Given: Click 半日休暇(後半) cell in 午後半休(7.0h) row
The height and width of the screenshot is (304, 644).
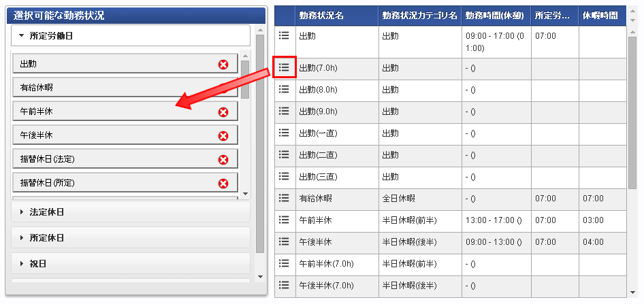Looking at the screenshot, I should (420, 286).
